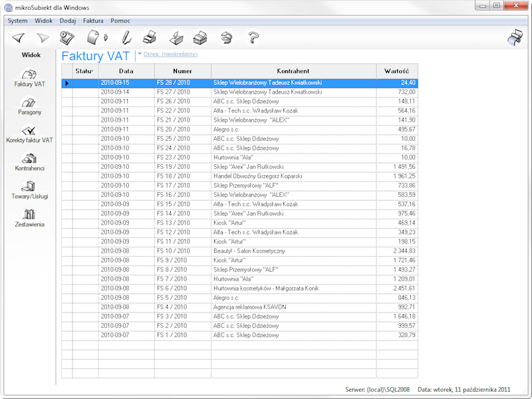Click the pen edit icon in toolbar
The image size is (532, 399).
(126, 37)
